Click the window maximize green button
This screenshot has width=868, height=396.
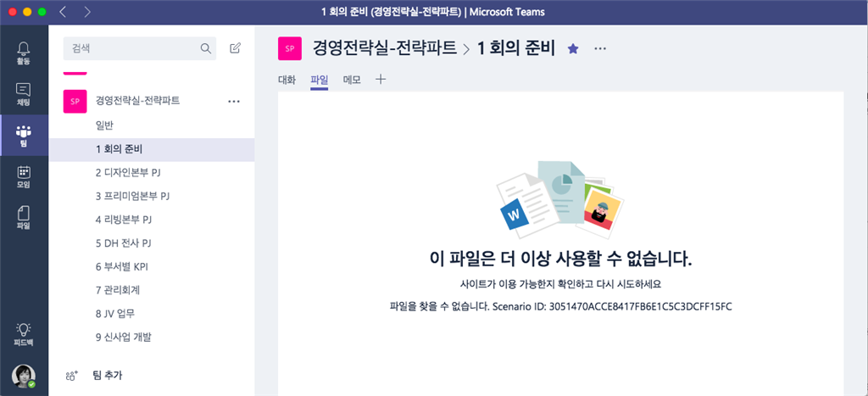(x=42, y=12)
